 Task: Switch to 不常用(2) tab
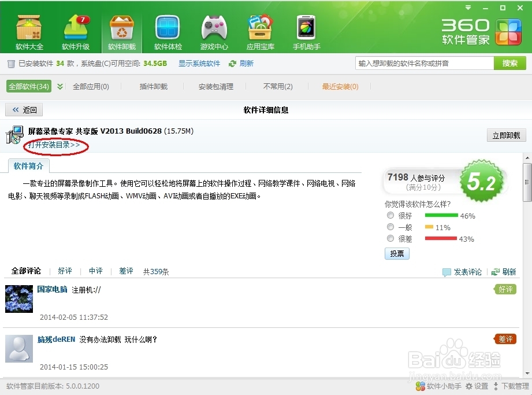(x=278, y=87)
